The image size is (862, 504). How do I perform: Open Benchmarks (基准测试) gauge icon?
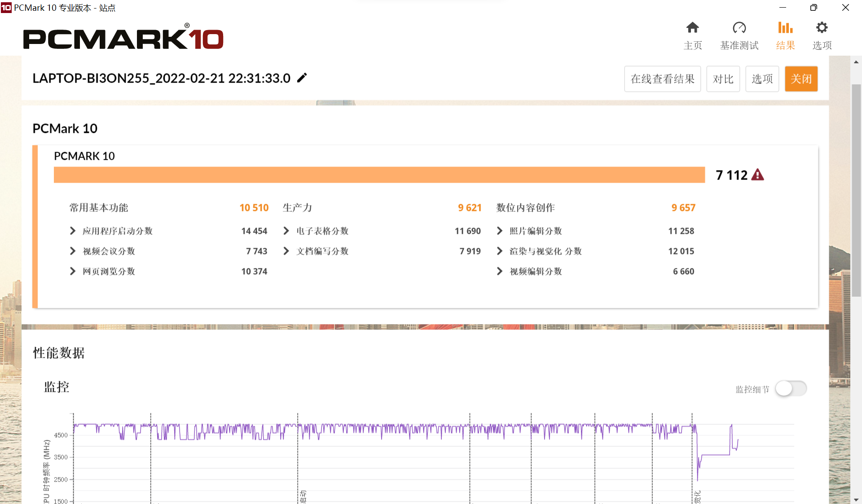739,28
